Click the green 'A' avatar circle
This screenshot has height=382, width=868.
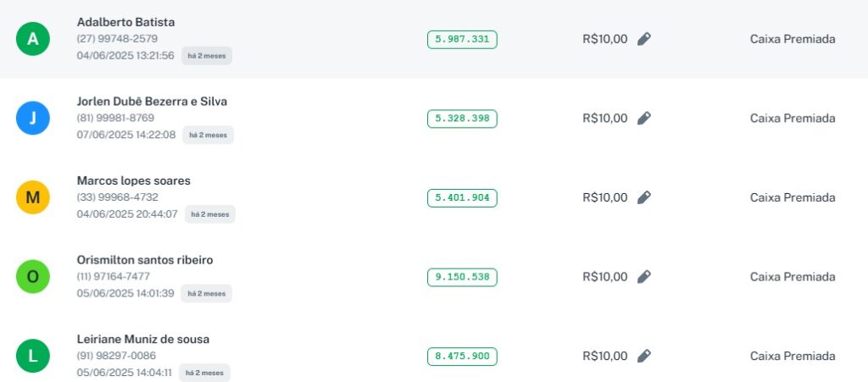(x=33, y=39)
